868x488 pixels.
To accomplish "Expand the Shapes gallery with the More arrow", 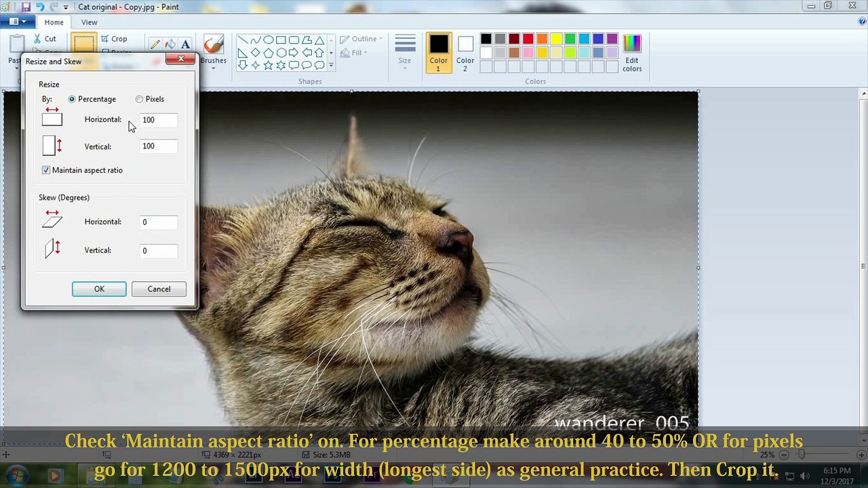I will [x=331, y=66].
